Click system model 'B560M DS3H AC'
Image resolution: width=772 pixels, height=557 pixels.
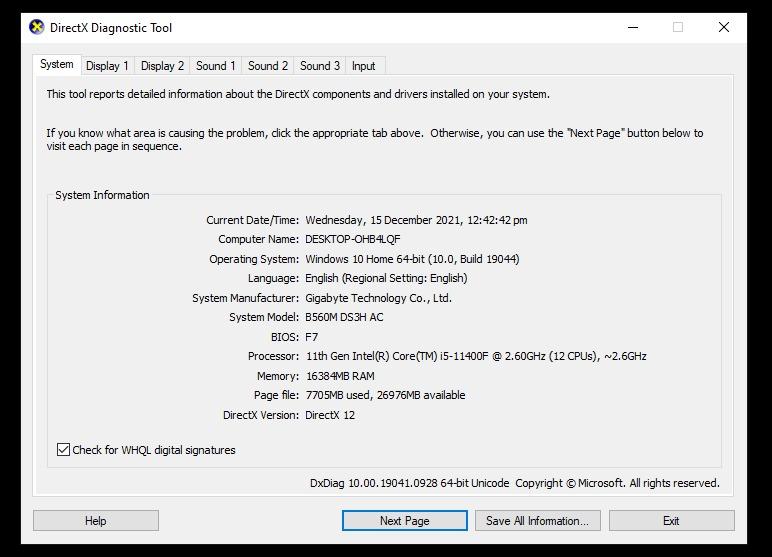tap(344, 317)
